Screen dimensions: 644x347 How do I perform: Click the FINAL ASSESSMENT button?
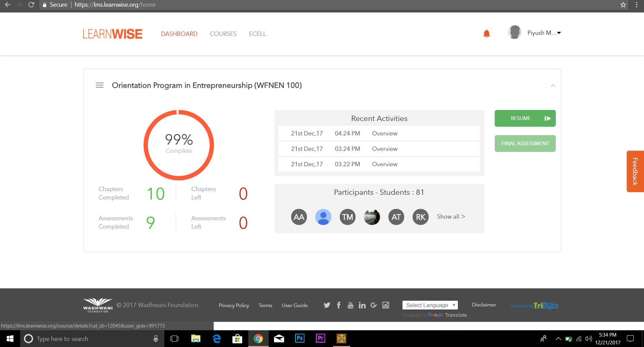coord(525,143)
